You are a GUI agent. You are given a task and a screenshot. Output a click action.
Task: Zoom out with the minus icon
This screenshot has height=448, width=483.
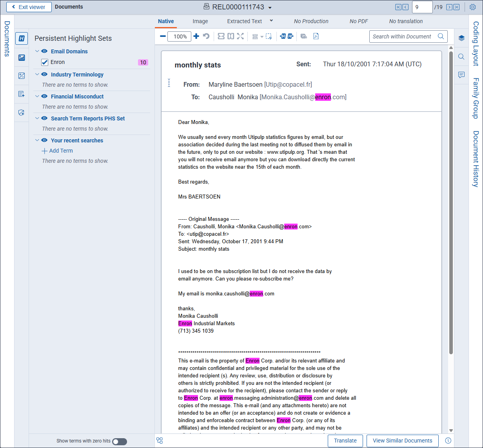click(x=163, y=36)
